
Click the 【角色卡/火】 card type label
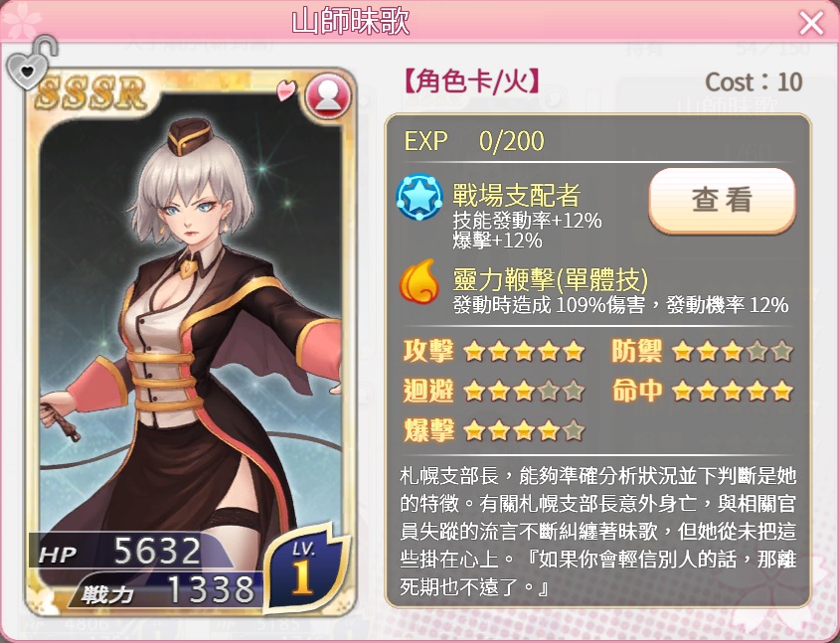pos(471,81)
